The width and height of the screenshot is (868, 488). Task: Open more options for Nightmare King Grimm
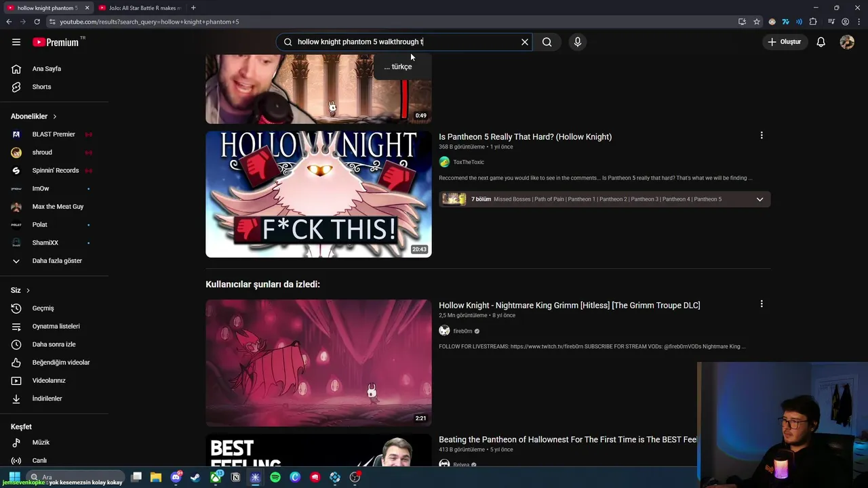tap(762, 304)
